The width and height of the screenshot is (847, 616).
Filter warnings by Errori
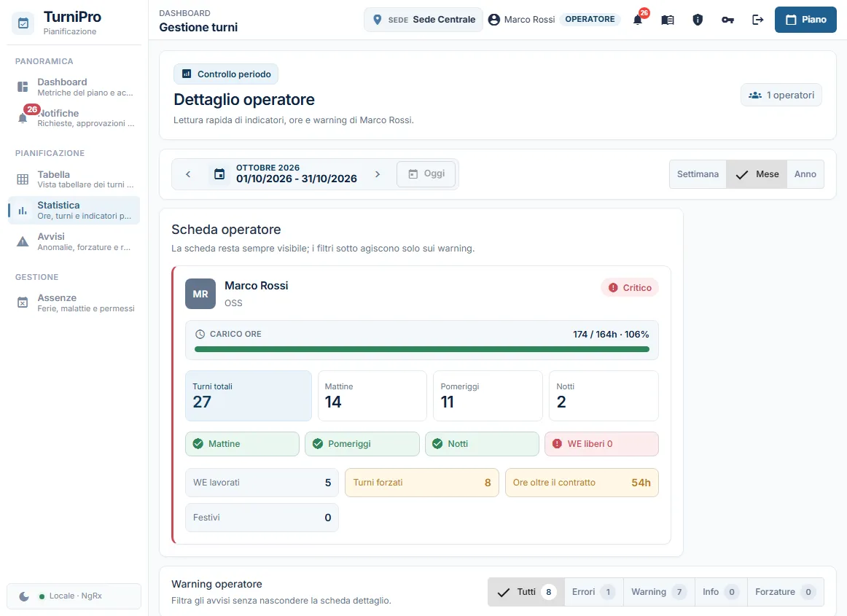(593, 592)
